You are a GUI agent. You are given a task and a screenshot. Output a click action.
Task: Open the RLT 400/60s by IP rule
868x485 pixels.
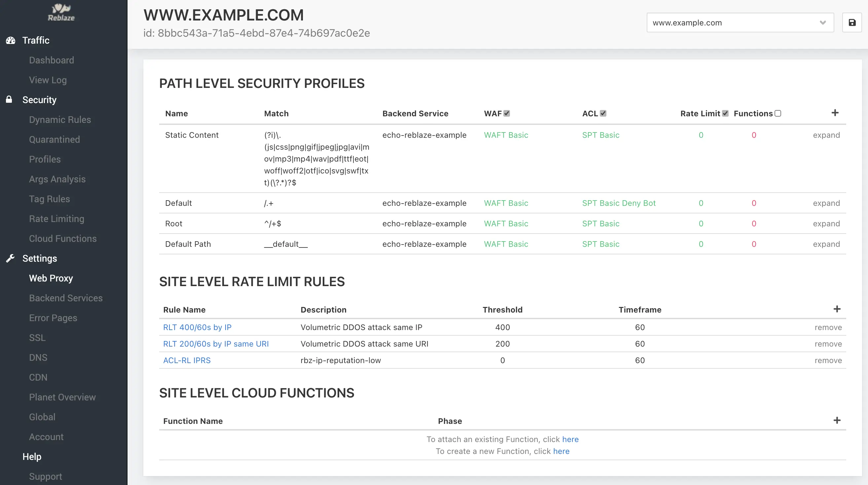pos(197,328)
